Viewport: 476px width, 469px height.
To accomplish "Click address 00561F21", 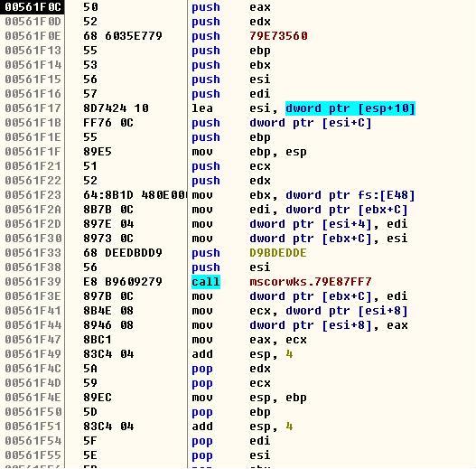I will (33, 166).
